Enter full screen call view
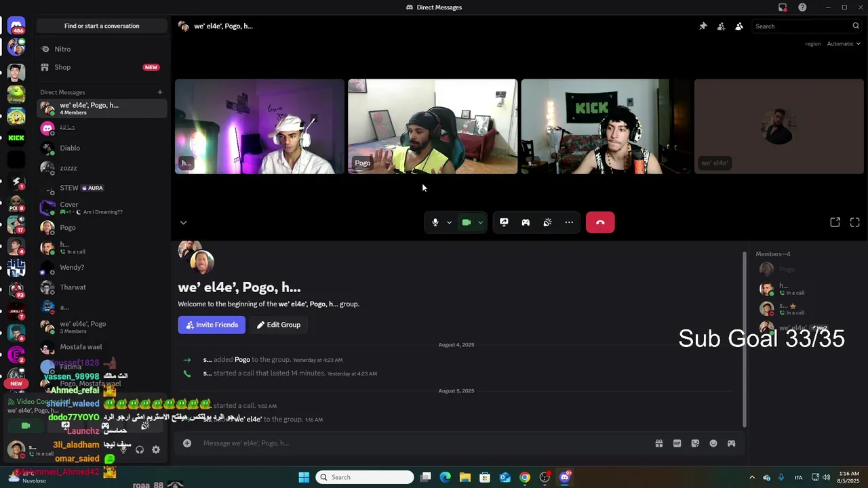The height and width of the screenshot is (488, 868). tap(855, 222)
